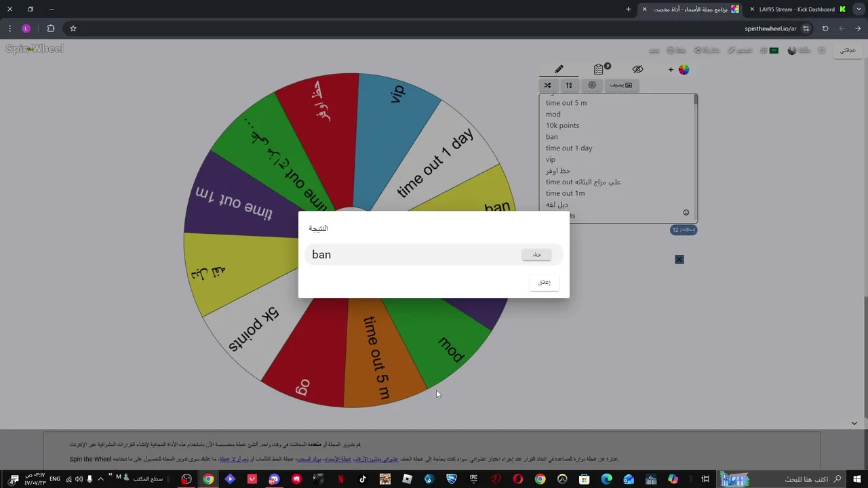Remove the 'ban' result from the wheel
The height and width of the screenshot is (488, 868).
point(536,255)
